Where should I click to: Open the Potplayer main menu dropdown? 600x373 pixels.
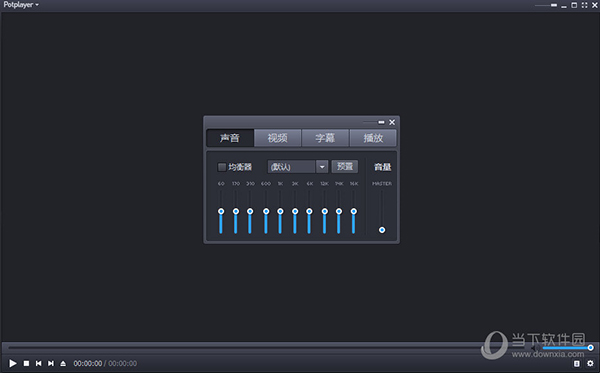[x=21, y=5]
